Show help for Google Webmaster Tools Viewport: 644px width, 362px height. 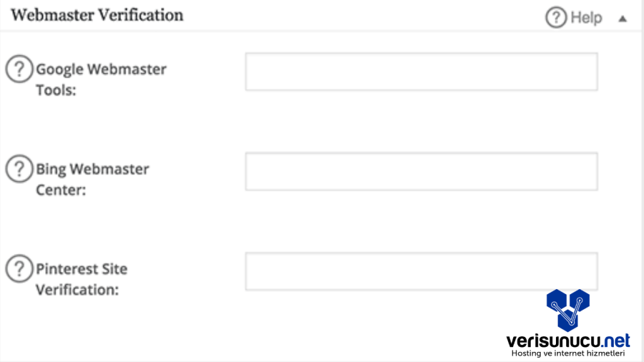19,69
